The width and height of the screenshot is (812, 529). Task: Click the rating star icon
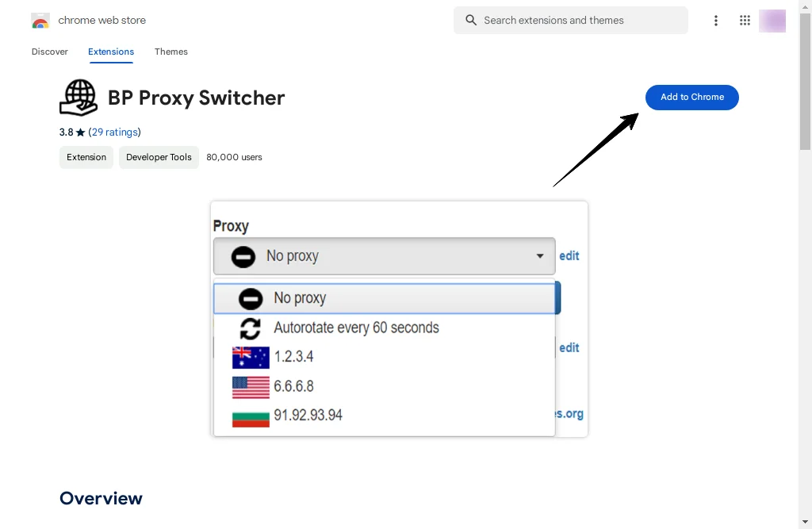(80, 132)
